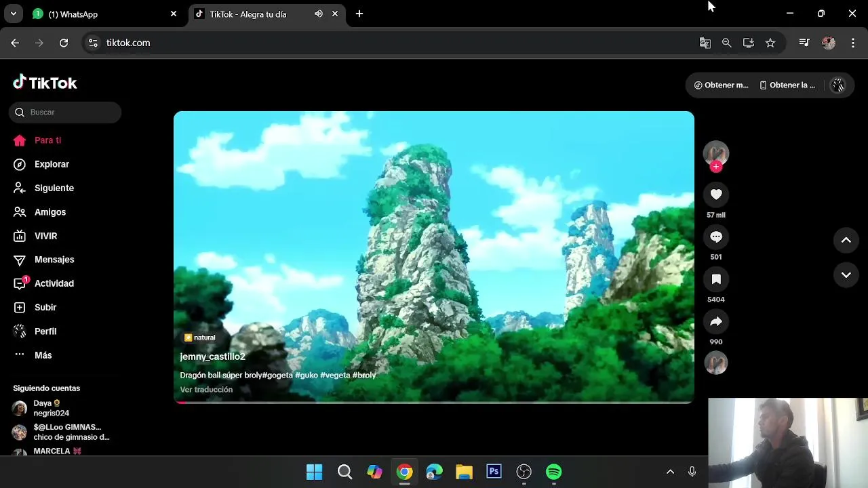The image size is (868, 488).
Task: Click the microphone icon in the system tray
Action: (692, 472)
